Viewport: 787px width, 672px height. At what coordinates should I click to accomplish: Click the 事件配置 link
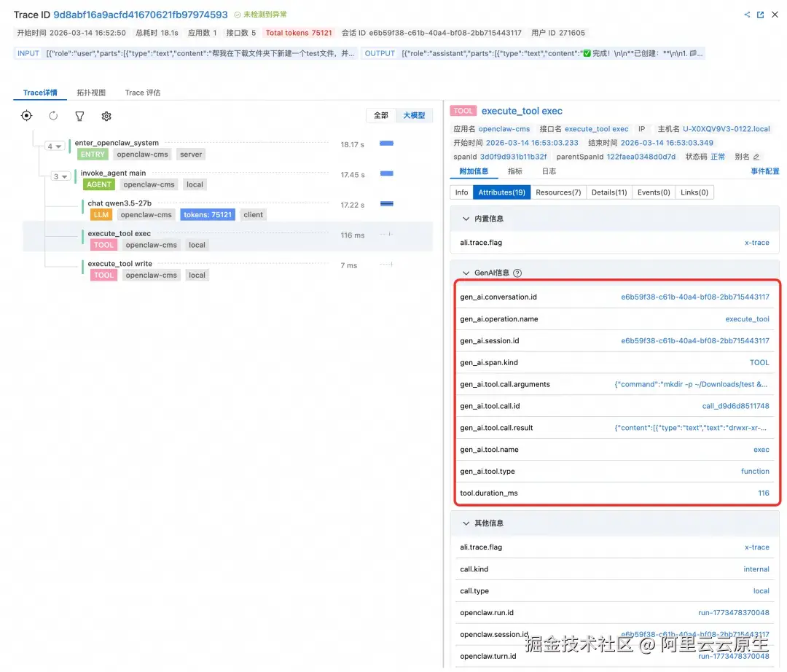coord(765,171)
